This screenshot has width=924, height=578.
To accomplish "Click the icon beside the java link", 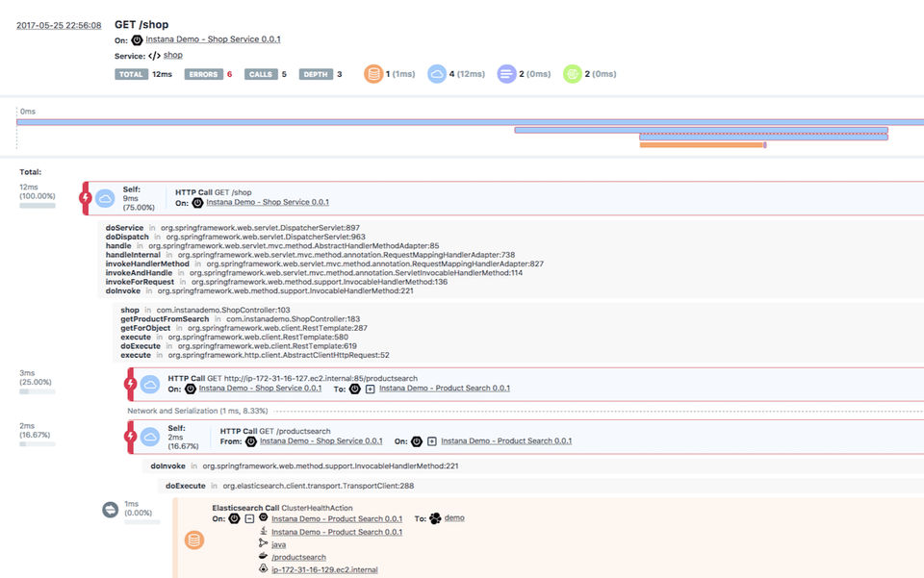I will [x=263, y=543].
